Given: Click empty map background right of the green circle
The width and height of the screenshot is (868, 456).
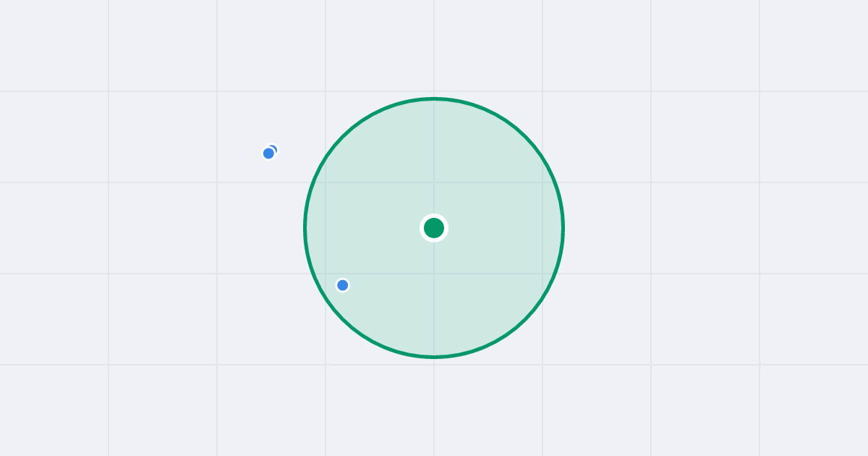Looking at the screenshot, I should click(x=709, y=228).
